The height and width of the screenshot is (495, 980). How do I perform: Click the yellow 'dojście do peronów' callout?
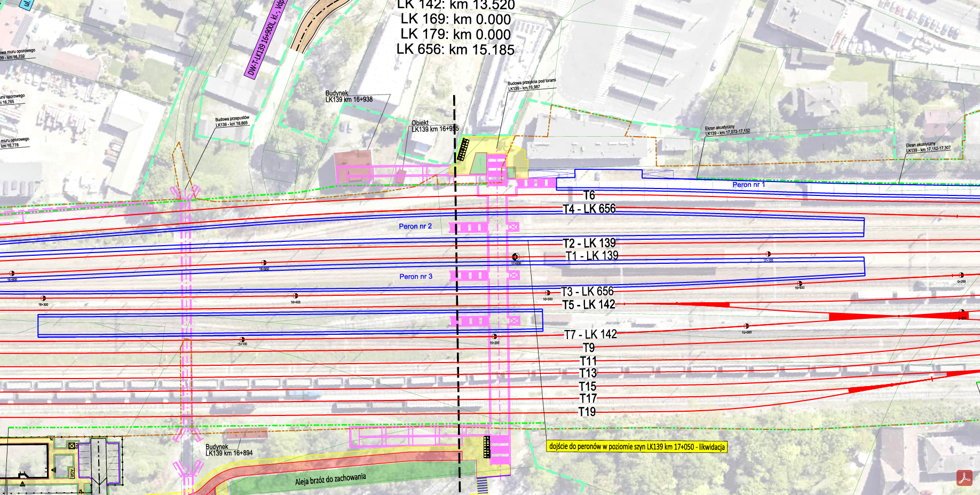[637, 446]
